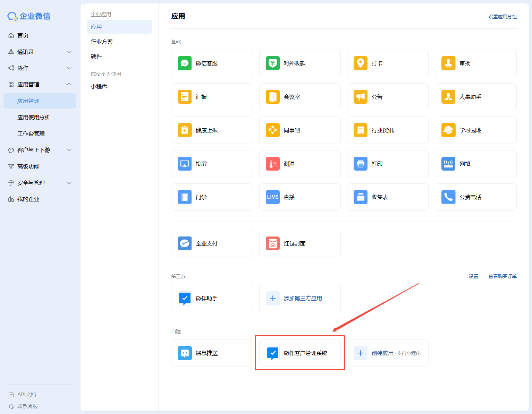Click the 公费电话 phone icon

[448, 197]
